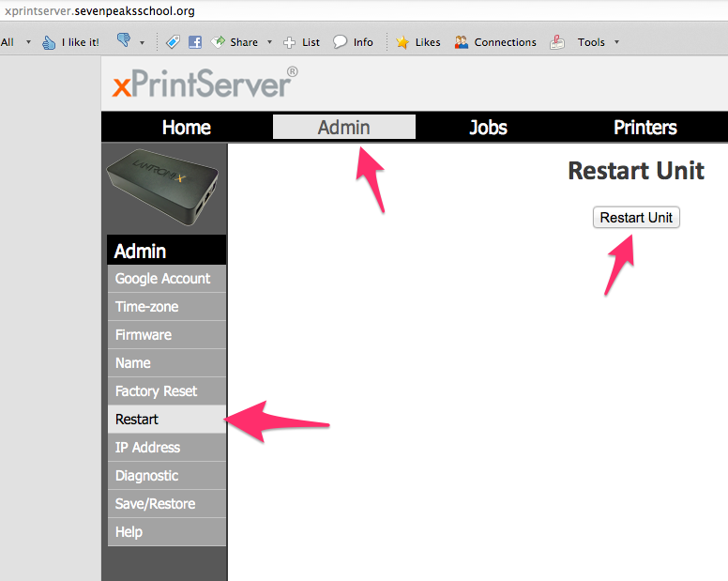Click the Share toolbar label
Screen dimensions: 728x581
pos(244,42)
